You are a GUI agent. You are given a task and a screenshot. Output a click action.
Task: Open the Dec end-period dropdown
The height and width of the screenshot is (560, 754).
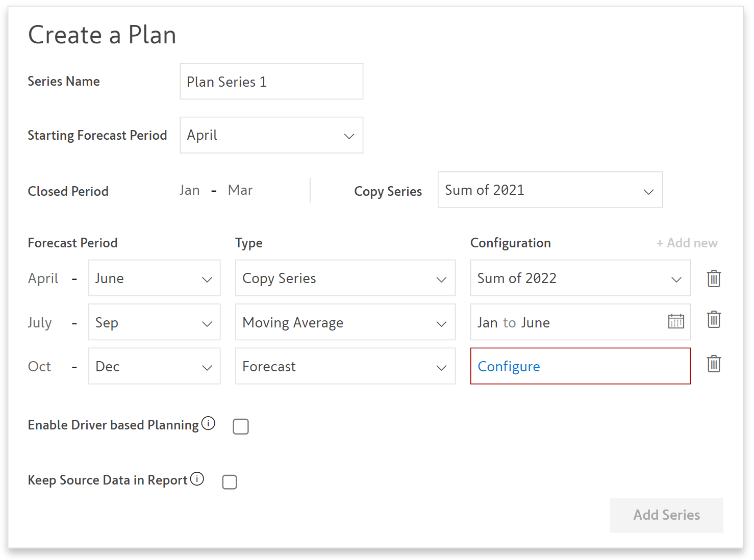tap(154, 366)
